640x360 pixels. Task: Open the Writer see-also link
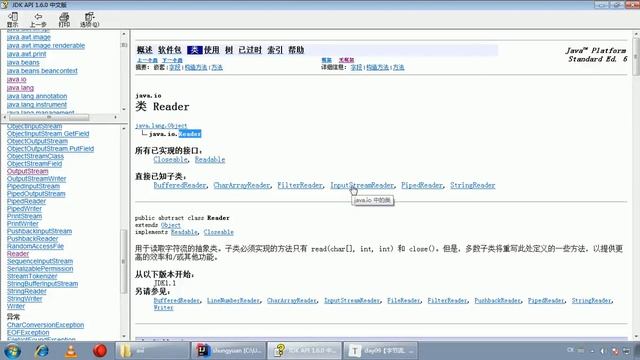click(163, 308)
